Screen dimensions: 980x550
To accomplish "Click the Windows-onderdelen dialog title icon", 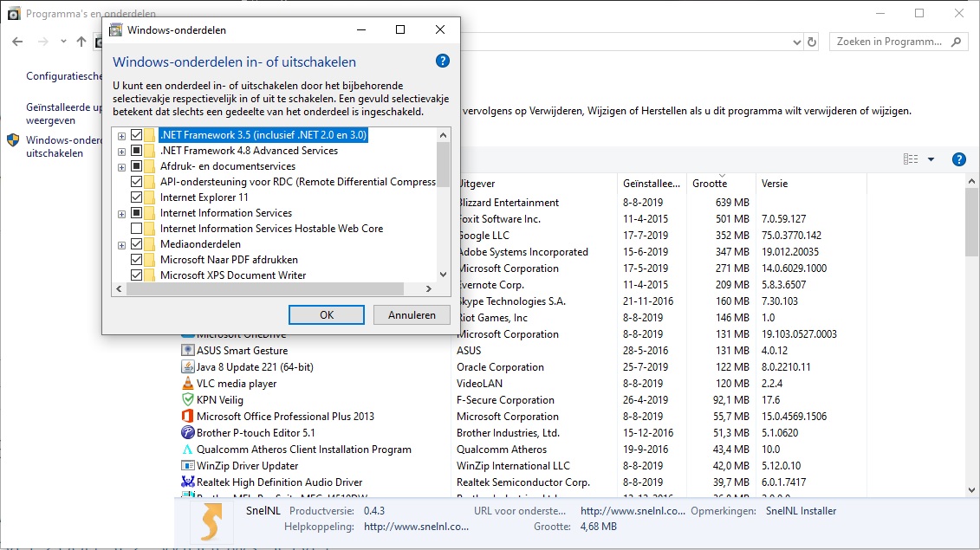I will coord(115,30).
